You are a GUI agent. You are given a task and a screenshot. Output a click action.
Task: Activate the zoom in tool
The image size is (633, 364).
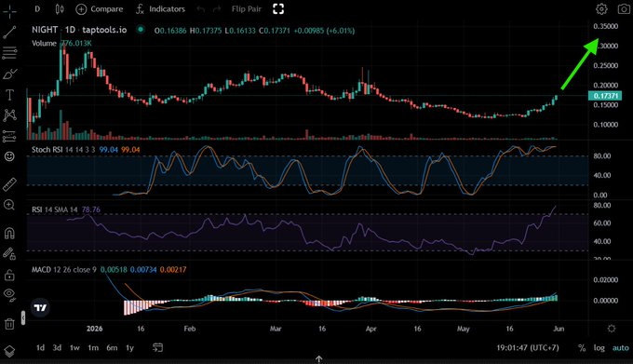pos(9,205)
